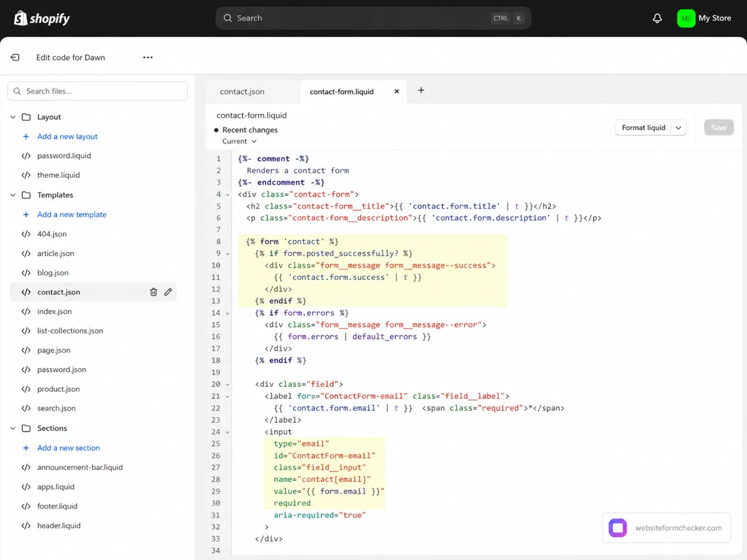Rename contact.json using the pencil icon

(168, 292)
